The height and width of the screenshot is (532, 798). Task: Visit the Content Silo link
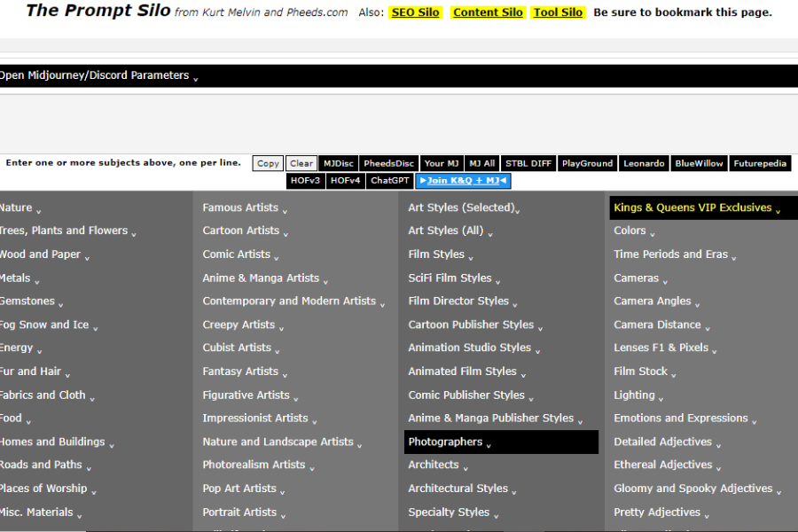point(488,12)
